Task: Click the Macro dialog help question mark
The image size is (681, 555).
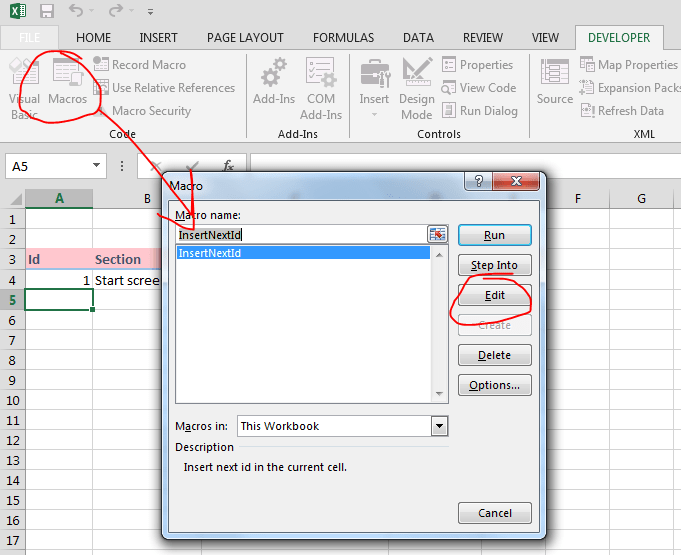Action: click(478, 181)
